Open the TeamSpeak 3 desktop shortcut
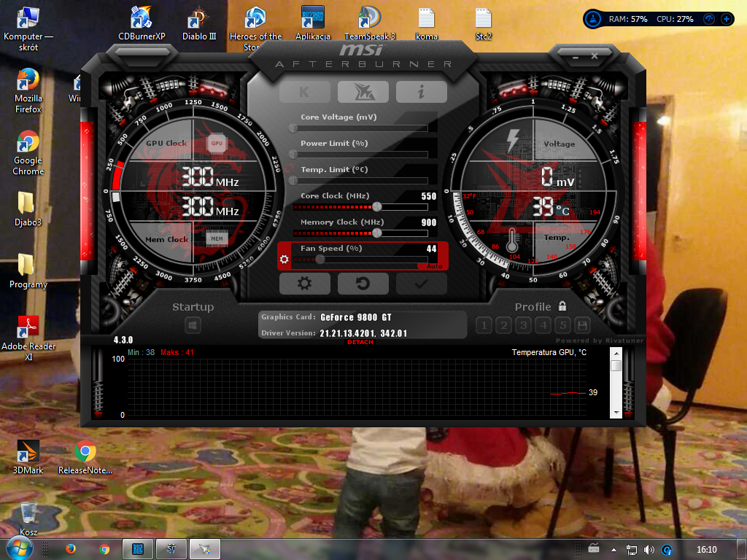 point(370,23)
